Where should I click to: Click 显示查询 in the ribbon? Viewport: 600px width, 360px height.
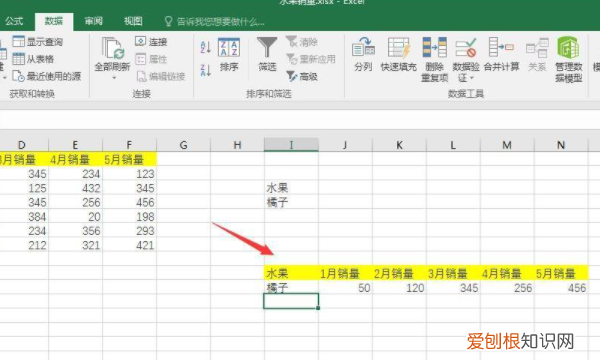38,41
